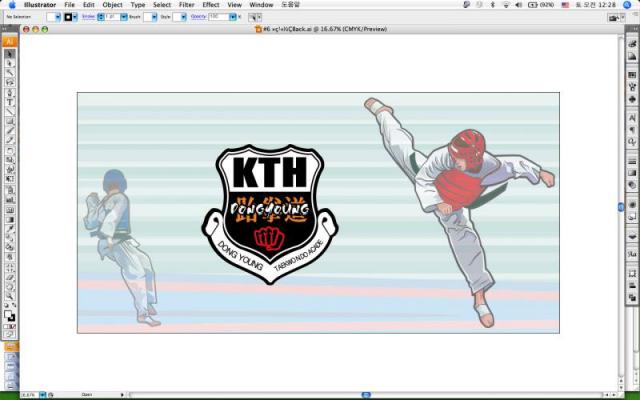The width and height of the screenshot is (640, 400).
Task: Adjust stroke weight stepper arrows
Action: [101, 17]
